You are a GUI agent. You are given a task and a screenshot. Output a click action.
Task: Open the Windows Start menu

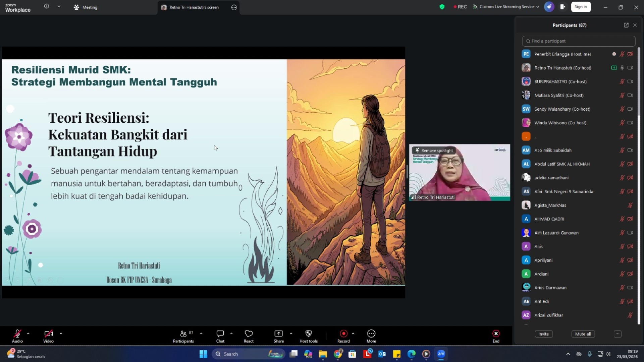point(203,354)
